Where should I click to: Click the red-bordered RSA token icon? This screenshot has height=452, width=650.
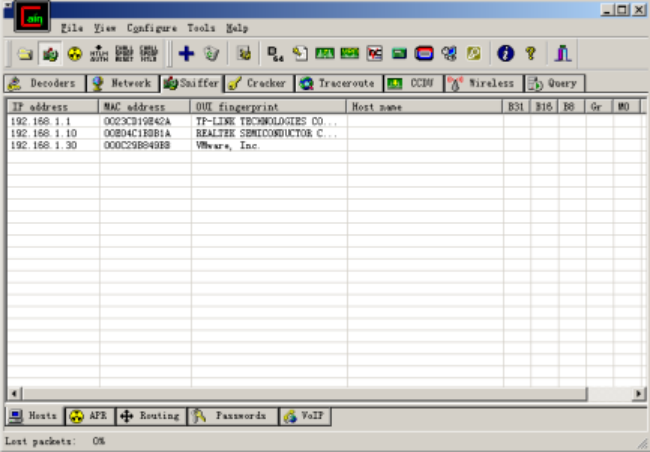424,53
